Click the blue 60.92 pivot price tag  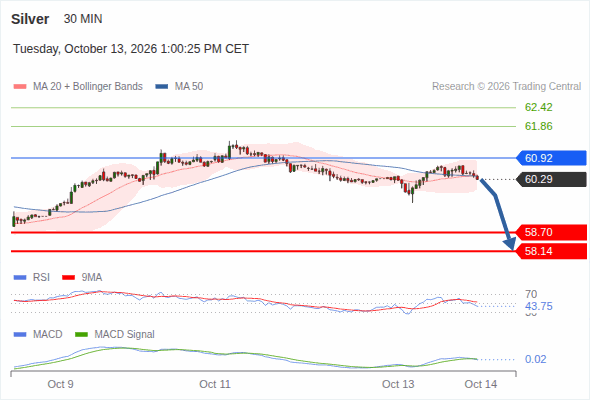551,158
